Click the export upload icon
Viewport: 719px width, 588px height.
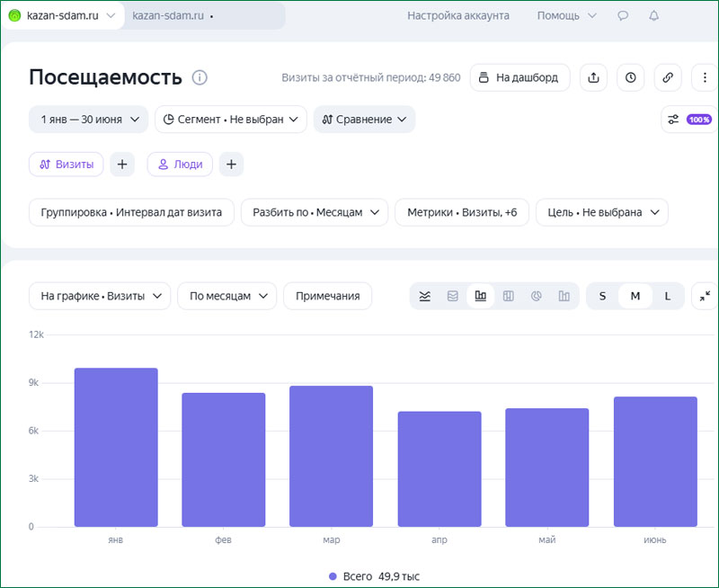(594, 77)
